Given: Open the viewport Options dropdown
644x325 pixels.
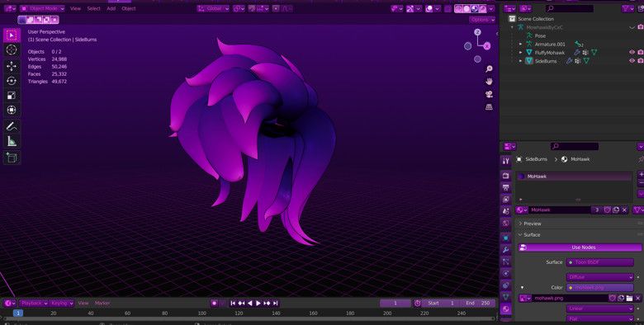Looking at the screenshot, I should (x=481, y=20).
